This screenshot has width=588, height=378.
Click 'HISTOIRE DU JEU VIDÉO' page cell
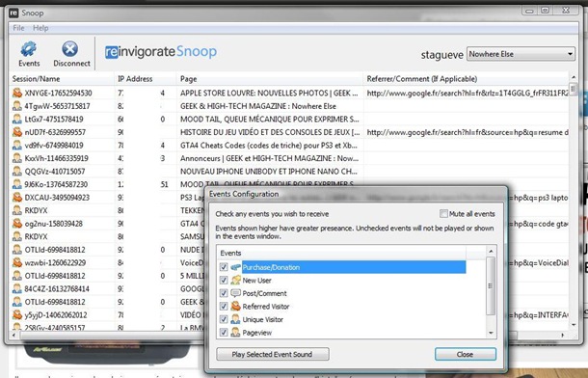[x=270, y=132]
